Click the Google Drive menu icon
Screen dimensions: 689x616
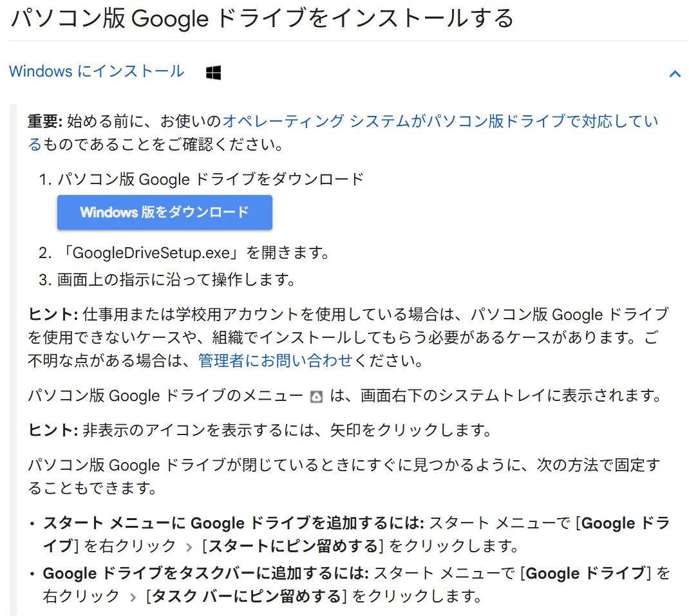[x=316, y=396]
